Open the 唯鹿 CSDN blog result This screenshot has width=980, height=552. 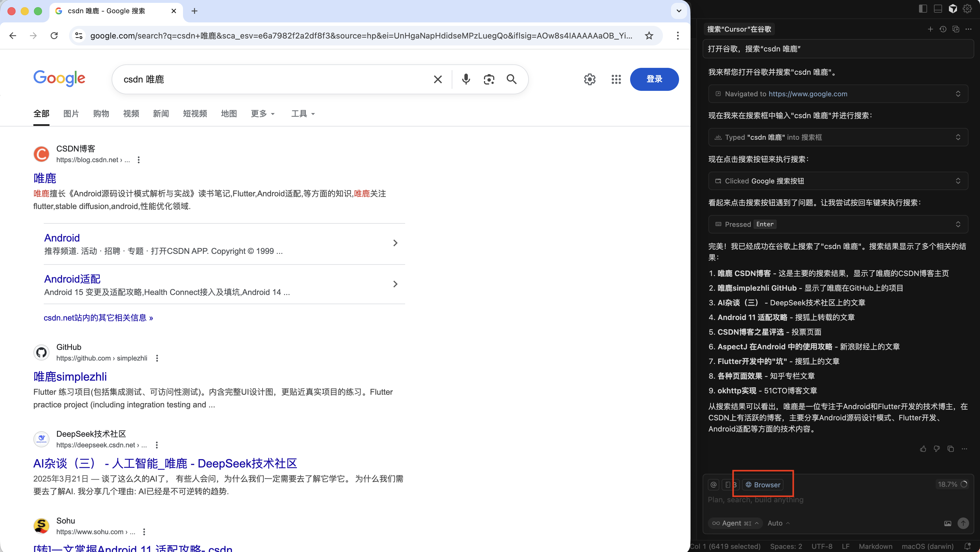45,178
